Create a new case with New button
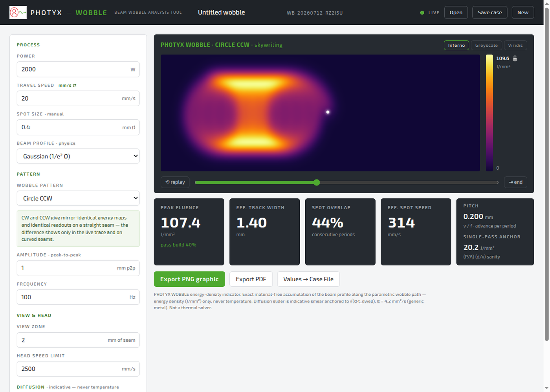The height and width of the screenshot is (392, 550). 522,13
